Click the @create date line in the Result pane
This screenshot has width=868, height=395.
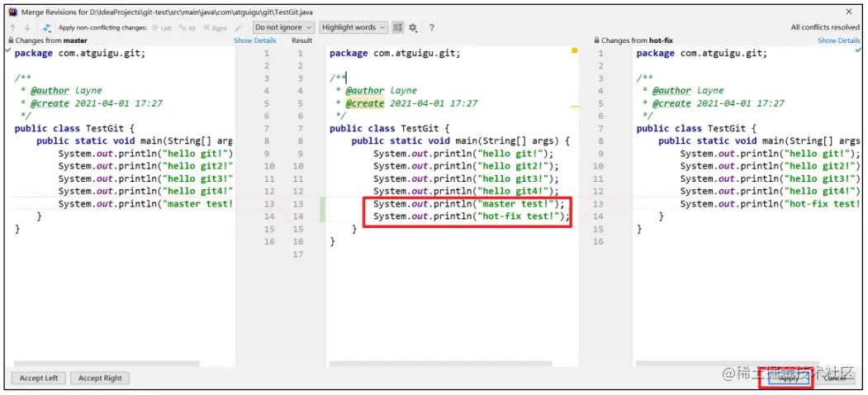(406, 103)
